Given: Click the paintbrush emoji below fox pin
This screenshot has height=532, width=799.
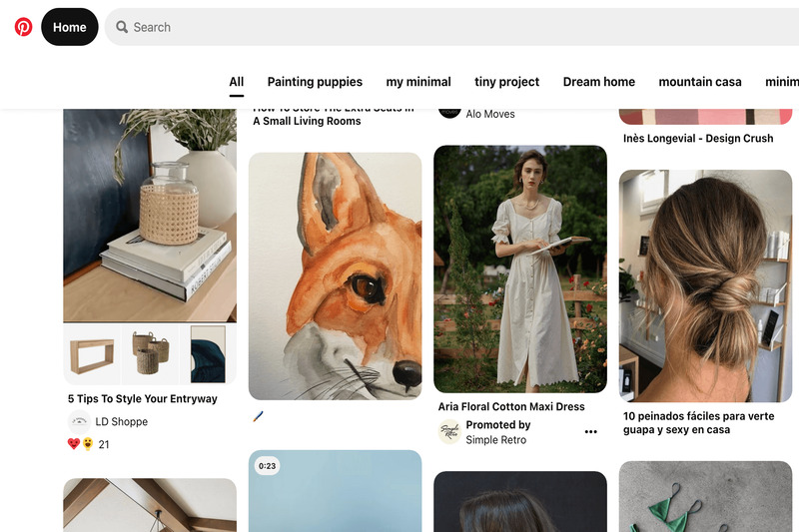Looking at the screenshot, I should (x=259, y=416).
